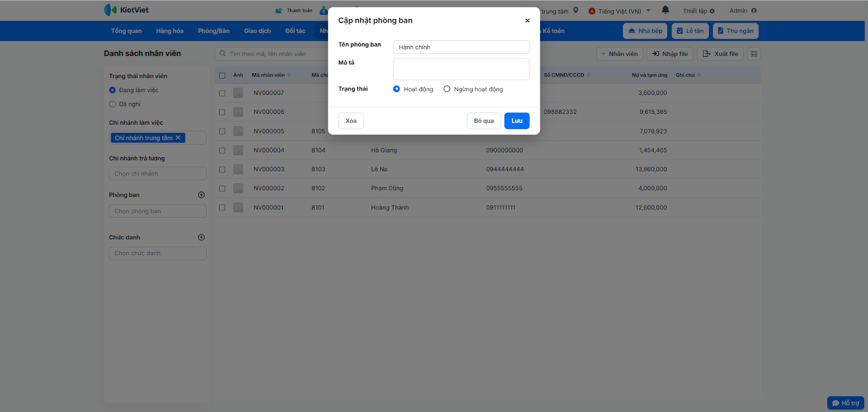Click the KiotViet logo
The image size is (868, 412).
click(x=126, y=10)
